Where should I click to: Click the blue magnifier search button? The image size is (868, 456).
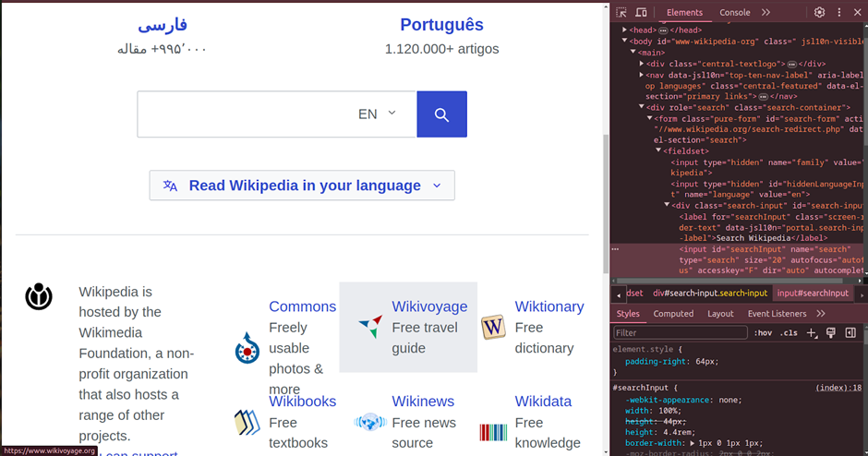441,114
